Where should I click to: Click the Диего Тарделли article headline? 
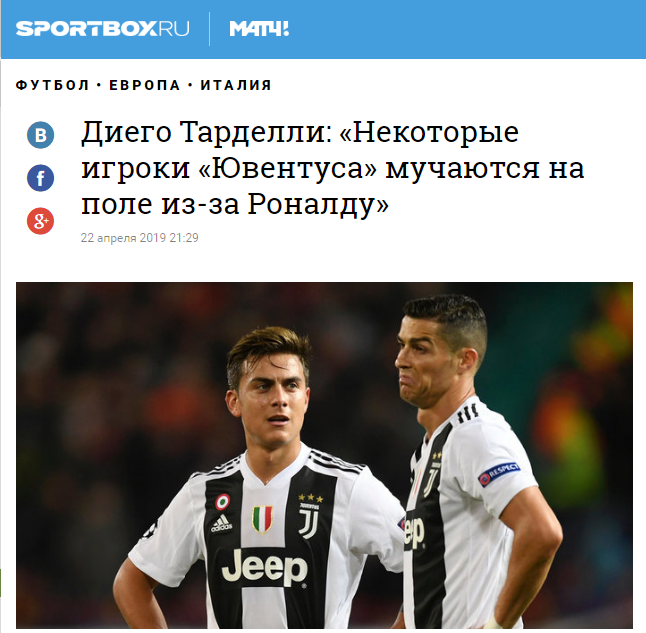pos(332,168)
